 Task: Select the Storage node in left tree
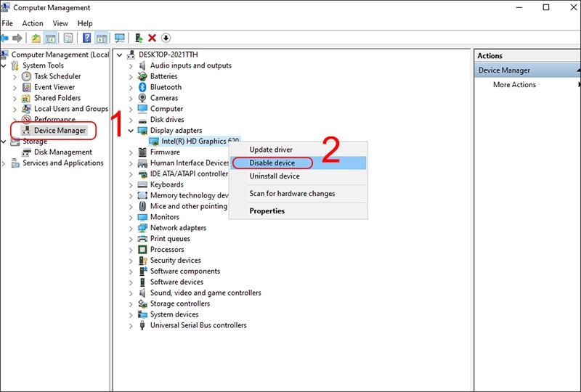pyautogui.click(x=35, y=141)
